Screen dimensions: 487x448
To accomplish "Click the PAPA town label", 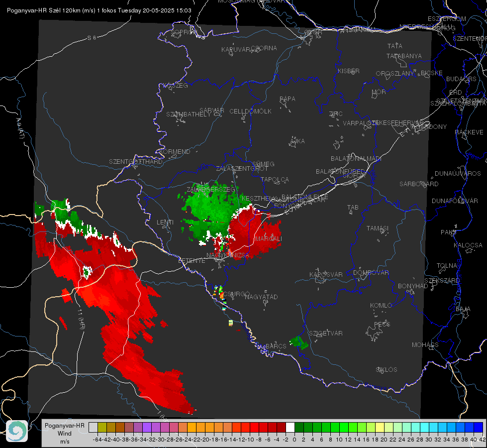I will click(288, 99).
